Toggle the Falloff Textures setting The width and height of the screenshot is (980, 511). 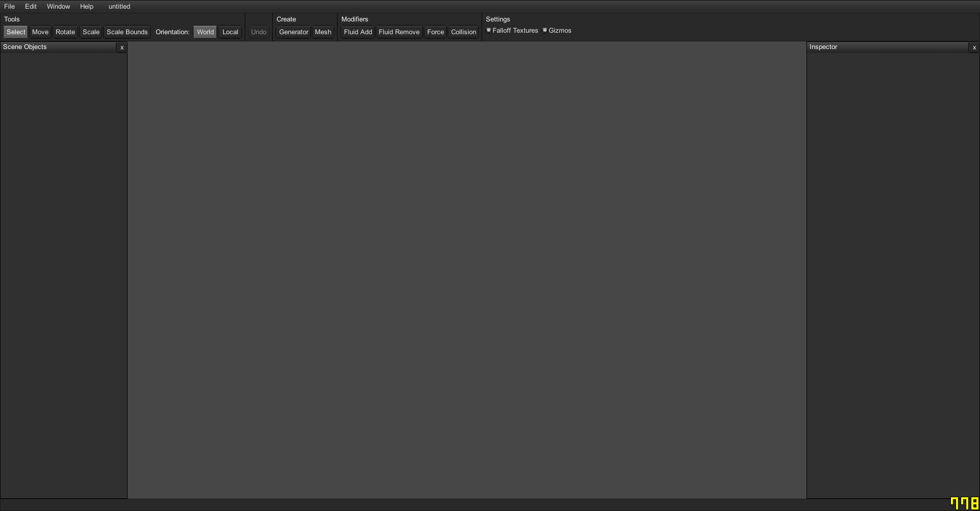[512, 31]
